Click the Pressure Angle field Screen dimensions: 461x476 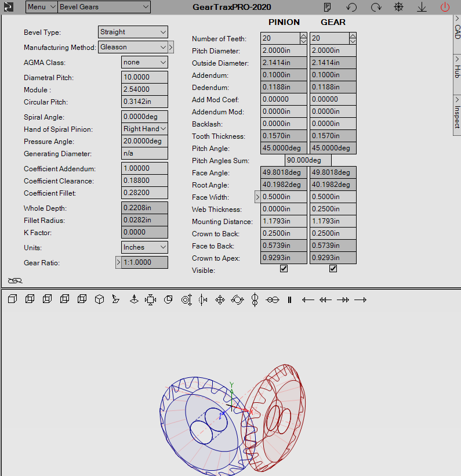[x=144, y=141]
